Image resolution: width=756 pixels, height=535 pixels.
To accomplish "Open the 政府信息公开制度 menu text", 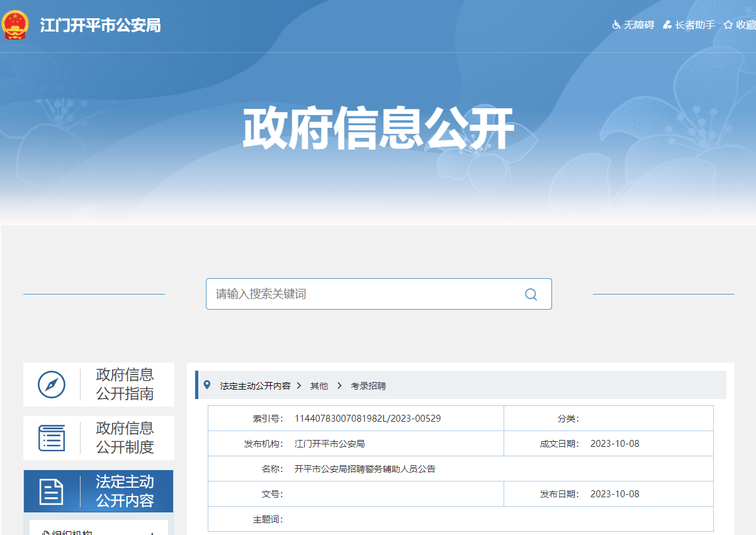I will [x=125, y=438].
